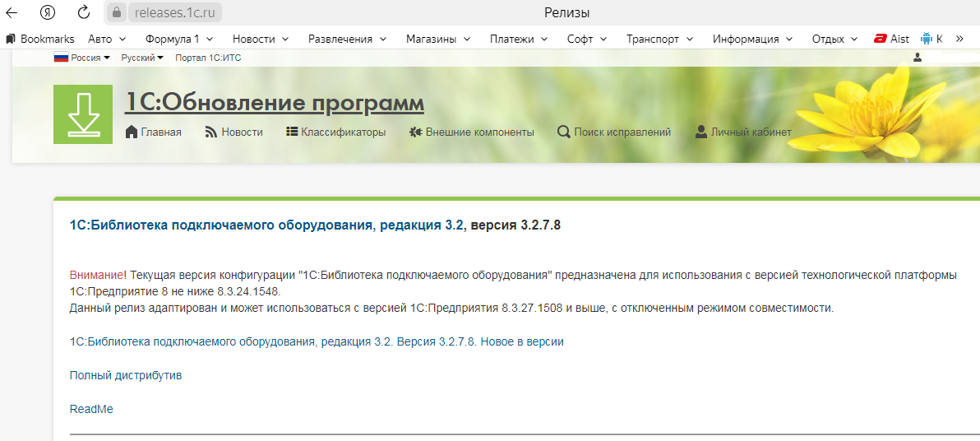Expand the Платежи bookmarks folder
The width and height of the screenshot is (980, 441).
point(519,39)
